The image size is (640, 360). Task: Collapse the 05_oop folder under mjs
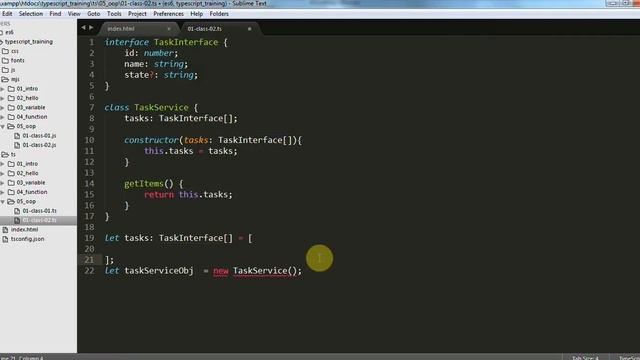2,127
